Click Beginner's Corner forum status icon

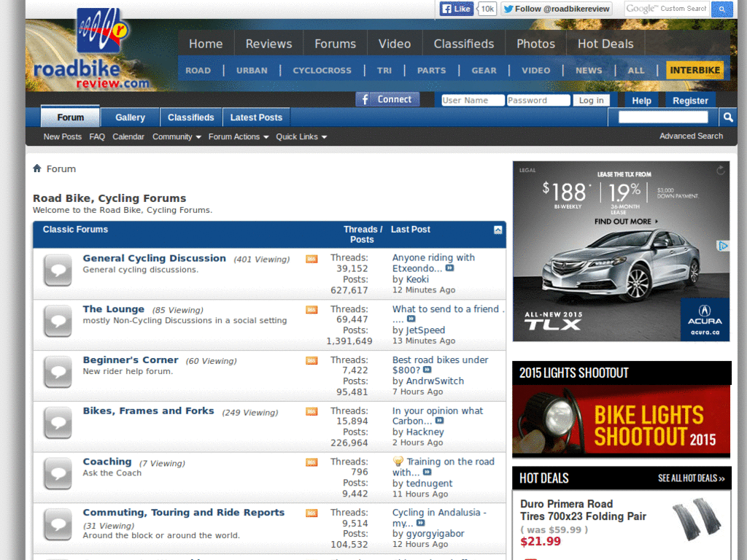(58, 372)
